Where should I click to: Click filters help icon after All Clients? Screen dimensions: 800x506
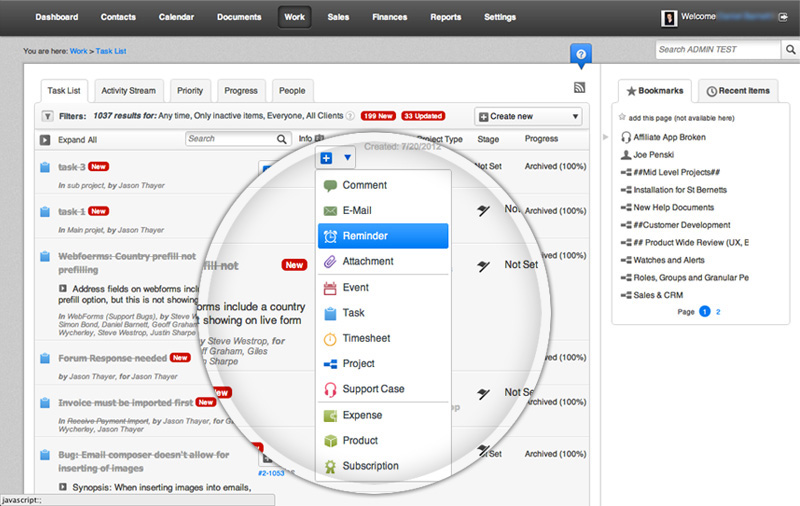click(x=350, y=116)
